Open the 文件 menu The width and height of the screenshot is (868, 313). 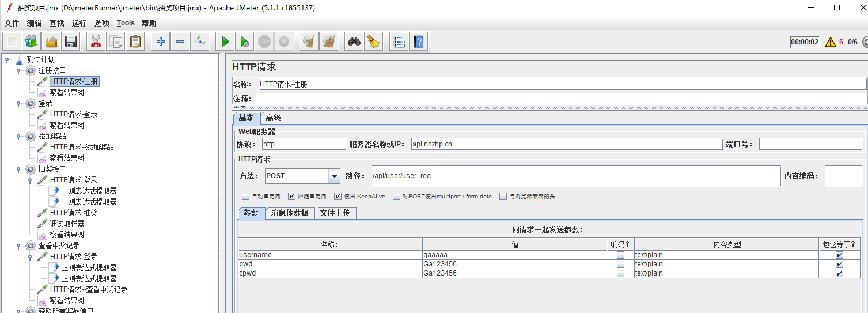coord(12,23)
